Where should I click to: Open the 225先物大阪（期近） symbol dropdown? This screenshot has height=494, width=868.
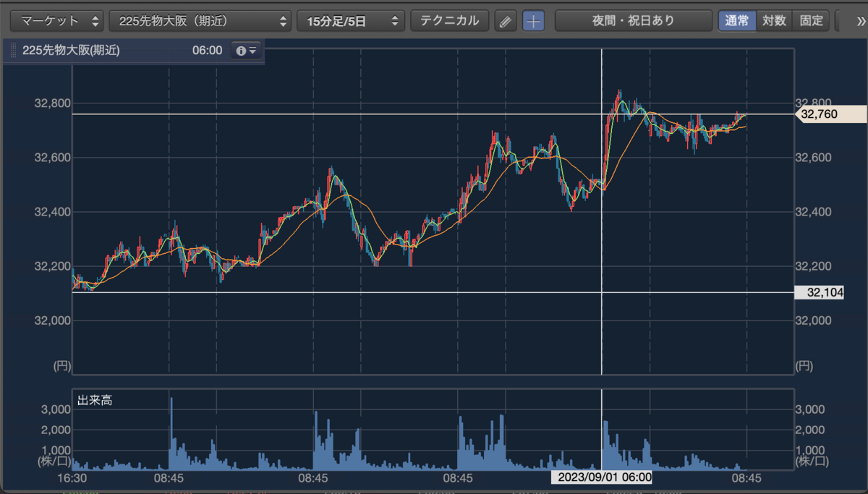(200, 20)
